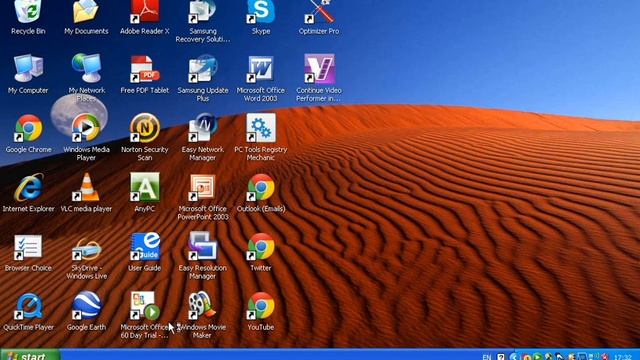Launch the Skype desktop shortcut
This screenshot has width=640, height=360.
pos(261,11)
